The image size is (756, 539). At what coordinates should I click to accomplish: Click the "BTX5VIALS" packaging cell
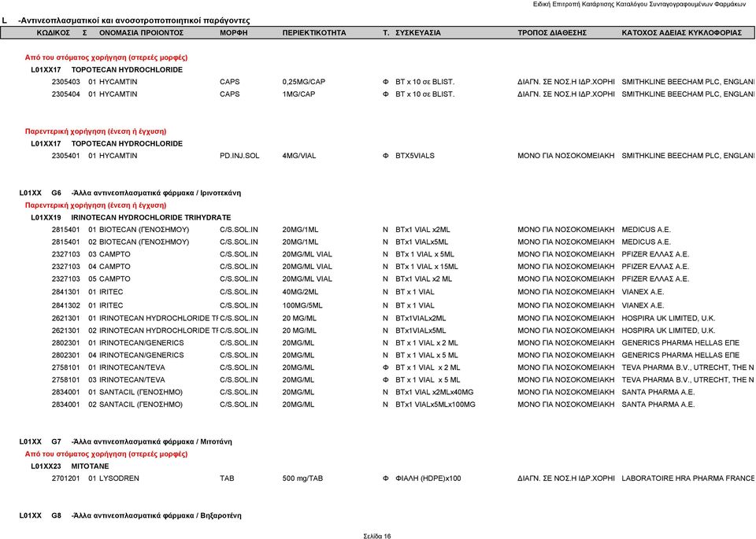tap(415, 156)
